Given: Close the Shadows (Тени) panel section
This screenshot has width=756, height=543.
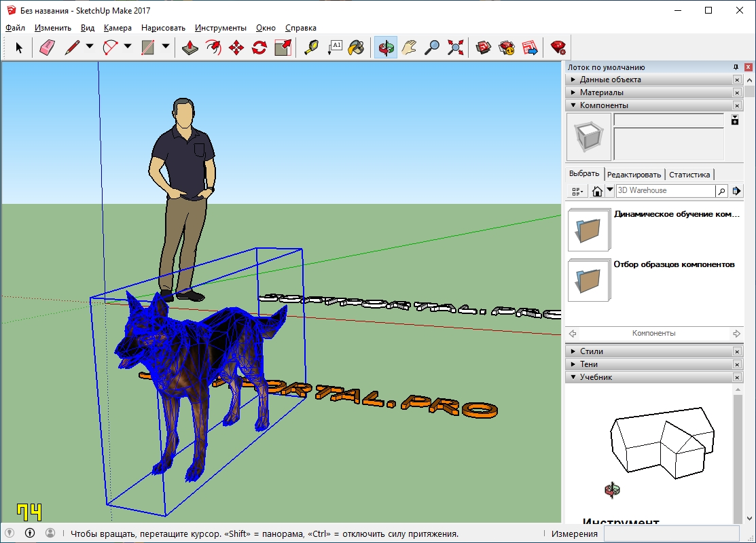Looking at the screenshot, I should [737, 364].
